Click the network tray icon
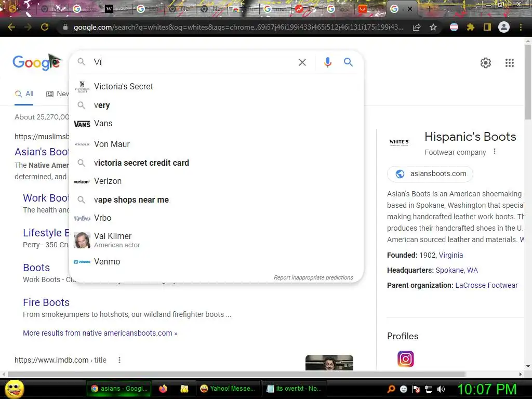The height and width of the screenshot is (399, 532). [x=429, y=389]
